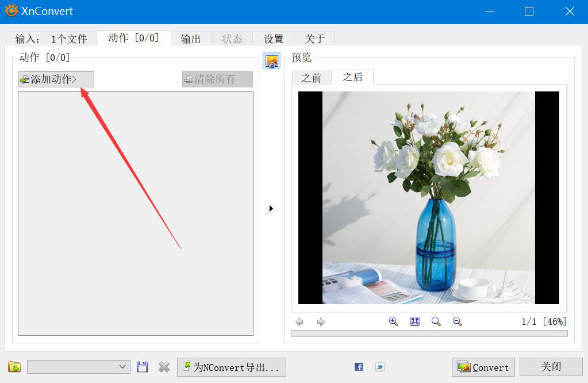Viewport: 588px width, 383px height.
Task: Click the 1/1 [46%] zoom status text
Action: tap(544, 321)
